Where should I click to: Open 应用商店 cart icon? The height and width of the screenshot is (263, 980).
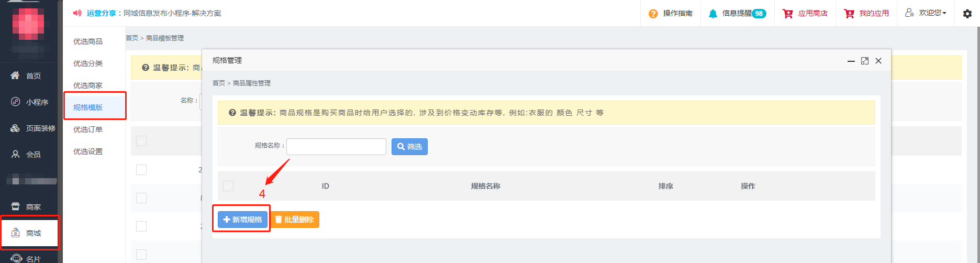pyautogui.click(x=787, y=14)
